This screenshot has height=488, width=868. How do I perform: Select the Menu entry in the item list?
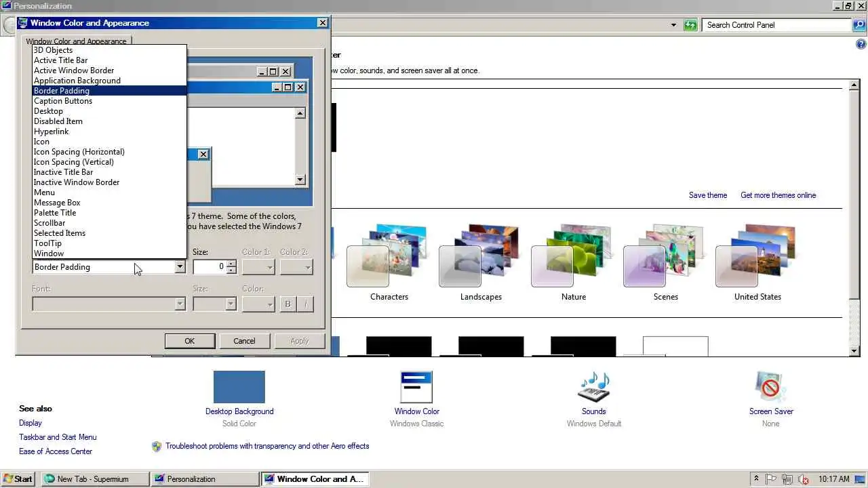coord(109,192)
